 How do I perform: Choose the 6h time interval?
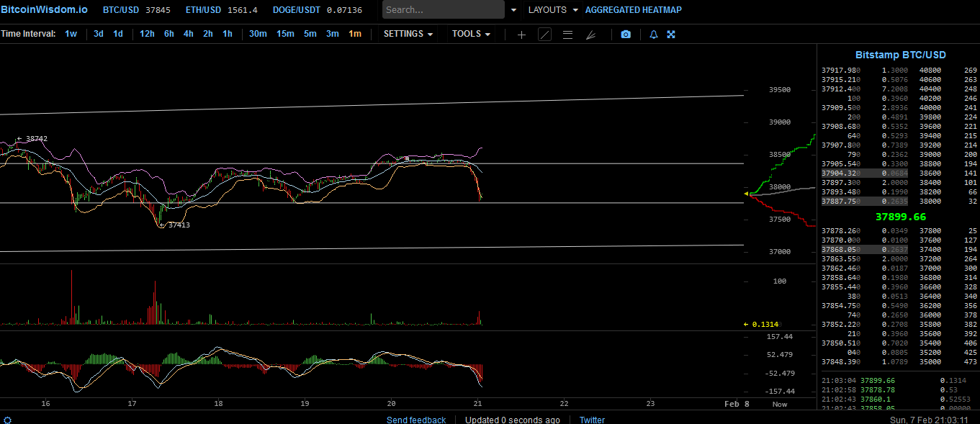168,34
